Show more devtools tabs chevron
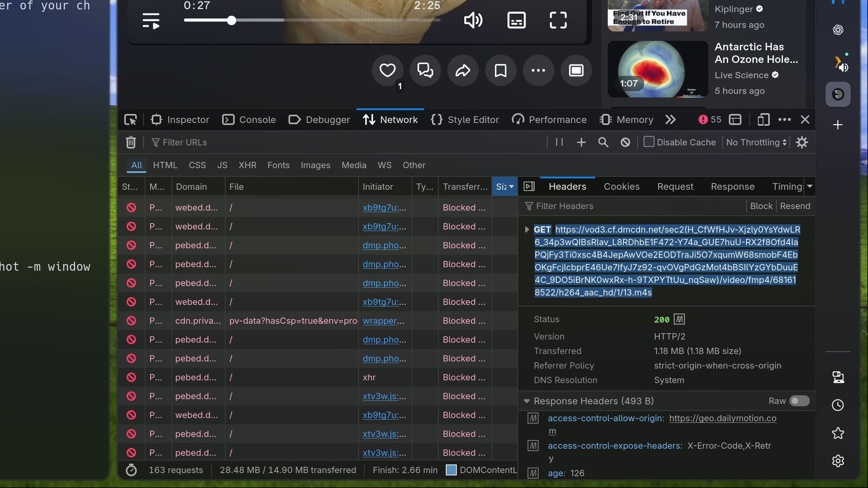Screen dimensions: 868x488 pos(670,119)
